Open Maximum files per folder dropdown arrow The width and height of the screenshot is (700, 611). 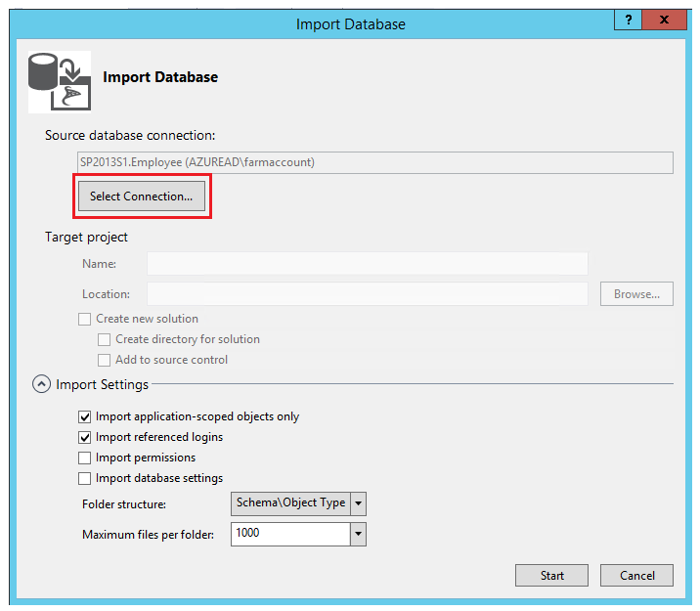(x=358, y=534)
